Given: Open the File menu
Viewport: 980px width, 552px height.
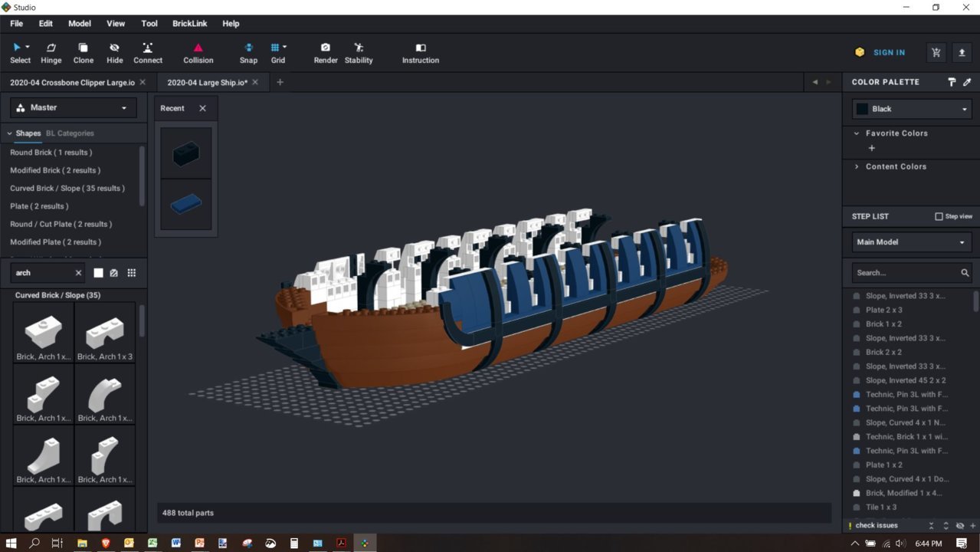Looking at the screenshot, I should click(x=16, y=24).
